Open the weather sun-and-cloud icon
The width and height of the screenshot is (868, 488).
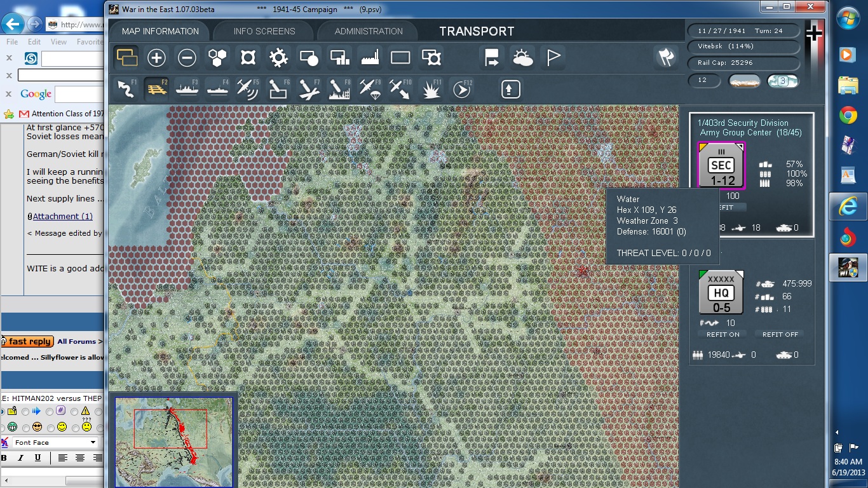click(x=523, y=58)
